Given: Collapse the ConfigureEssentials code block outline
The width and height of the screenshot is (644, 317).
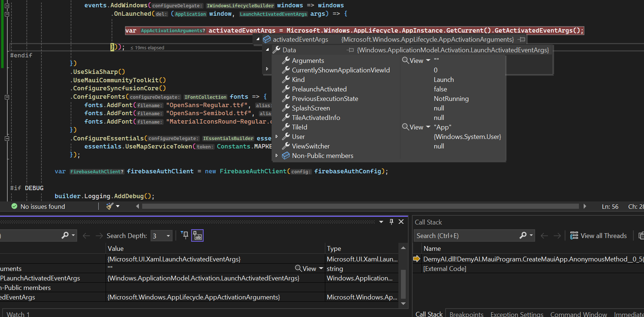Looking at the screenshot, I should tap(7, 139).
